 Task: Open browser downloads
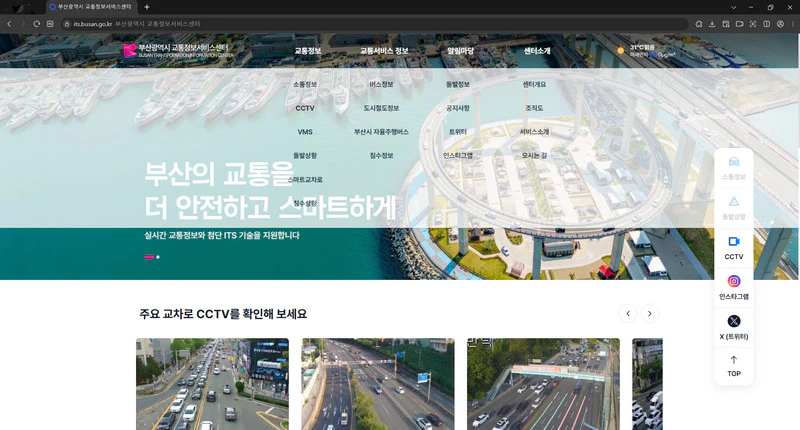(x=712, y=24)
